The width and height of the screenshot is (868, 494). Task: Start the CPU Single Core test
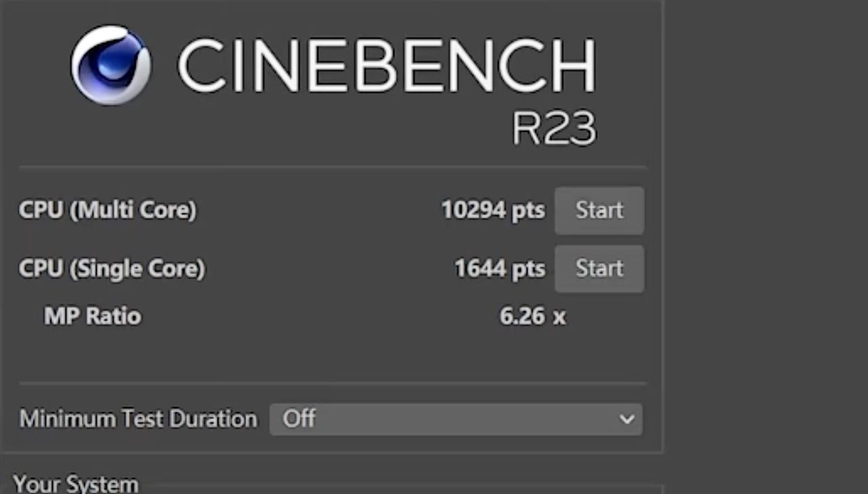tap(599, 268)
